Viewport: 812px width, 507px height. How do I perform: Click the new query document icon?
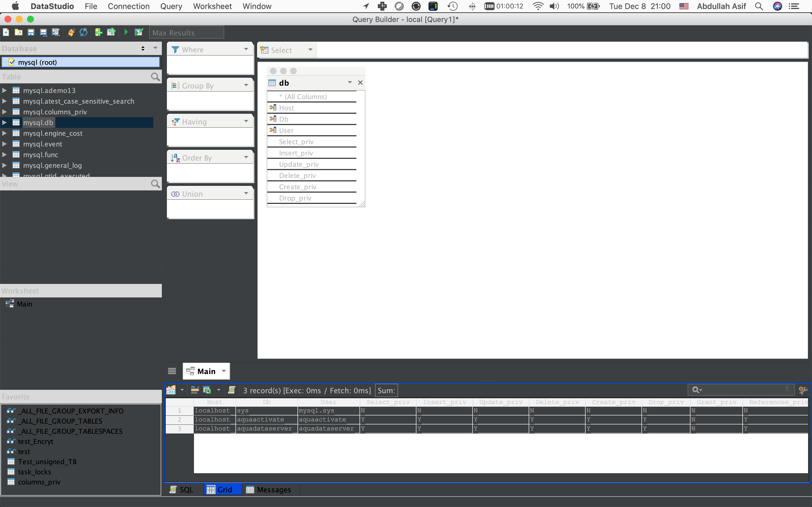pos(6,32)
